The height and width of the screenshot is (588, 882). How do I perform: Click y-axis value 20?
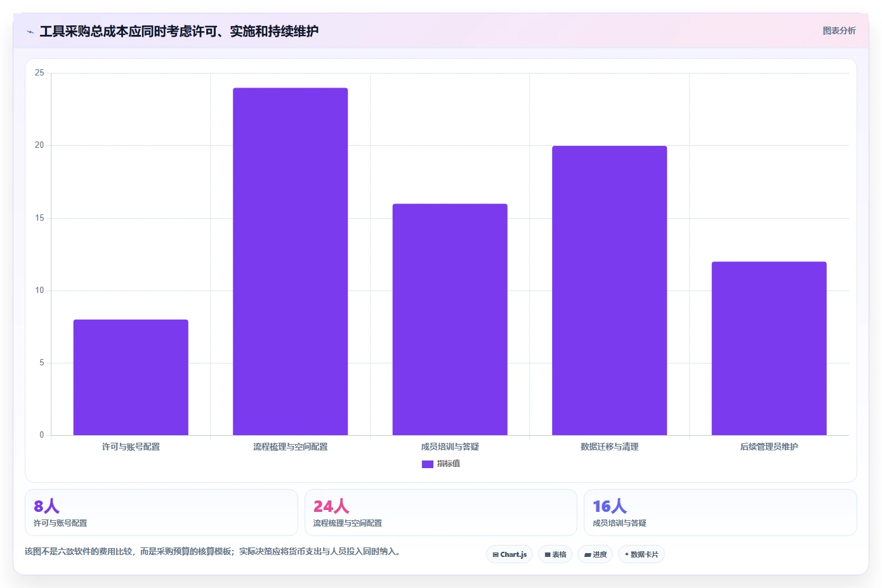click(x=39, y=145)
